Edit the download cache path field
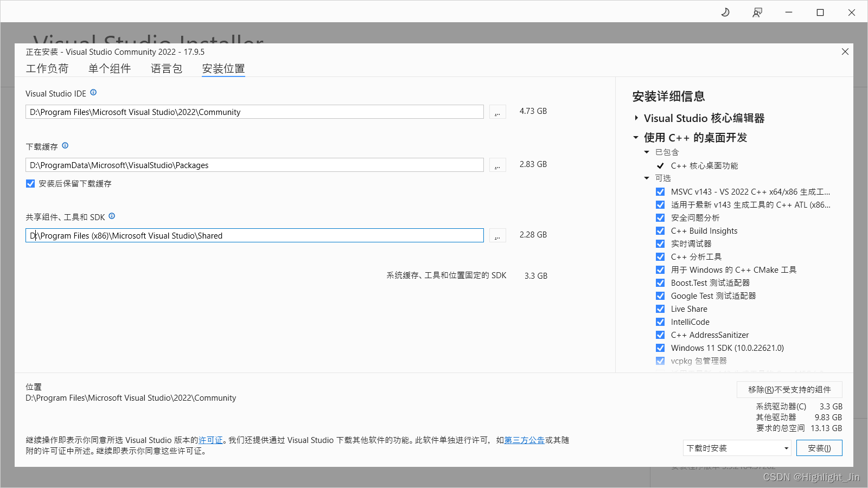Viewport: 868px width, 488px height. [254, 165]
